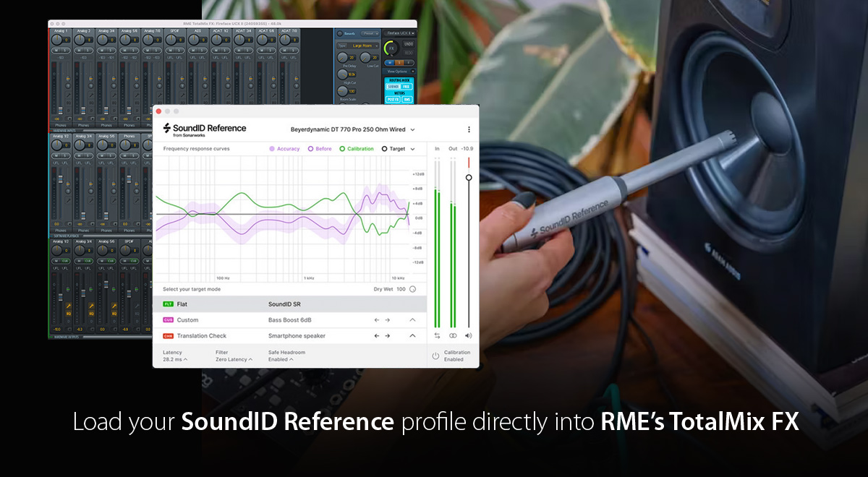Click the SoundID output volume slider handle
The width and height of the screenshot is (868, 477).
pos(469,177)
